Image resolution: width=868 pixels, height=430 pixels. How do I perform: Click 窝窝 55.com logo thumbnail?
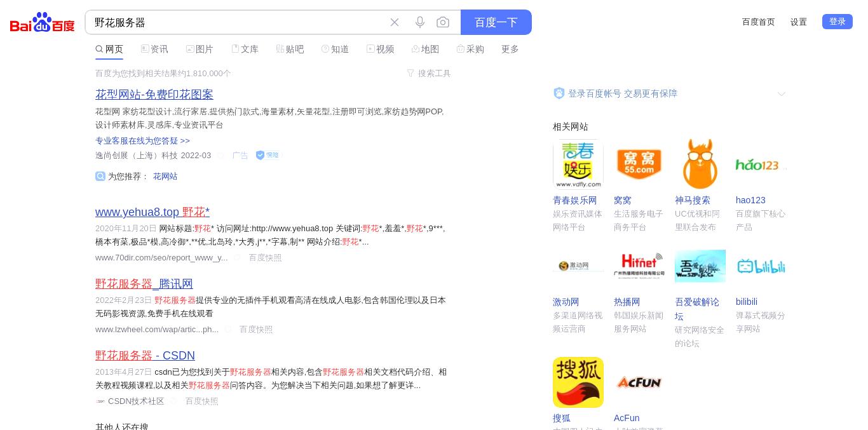pos(639,164)
